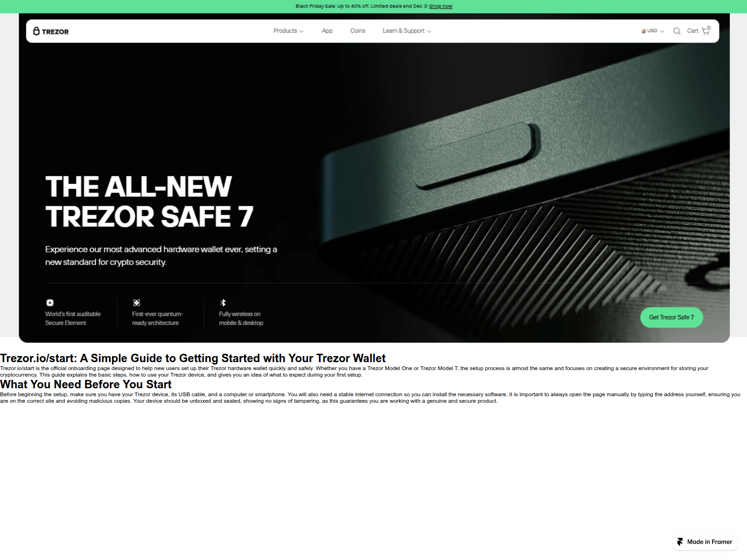This screenshot has width=747, height=560.
Task: Click the Framer logo icon
Action: click(x=680, y=542)
